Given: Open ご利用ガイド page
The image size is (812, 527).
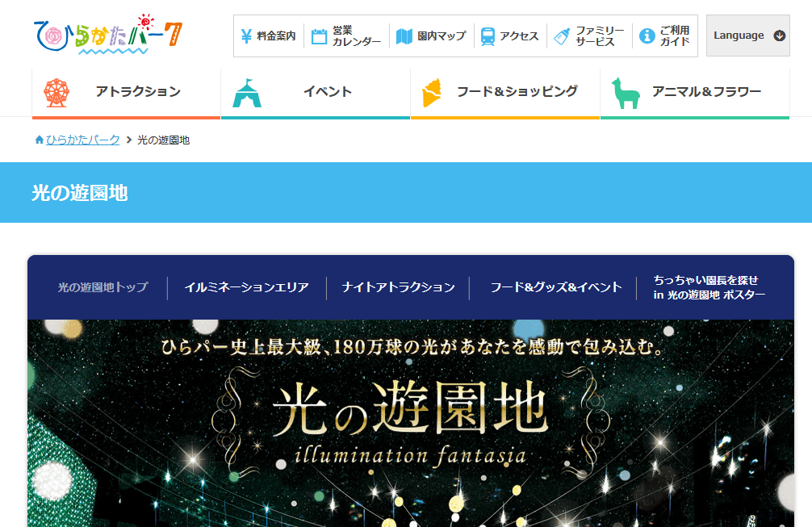Looking at the screenshot, I should coord(665,36).
